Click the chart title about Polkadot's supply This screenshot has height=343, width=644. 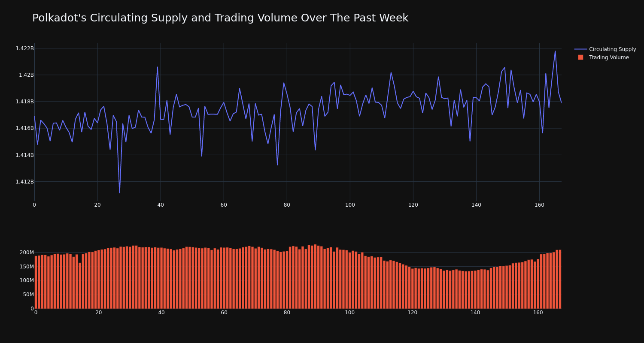pyautogui.click(x=220, y=18)
